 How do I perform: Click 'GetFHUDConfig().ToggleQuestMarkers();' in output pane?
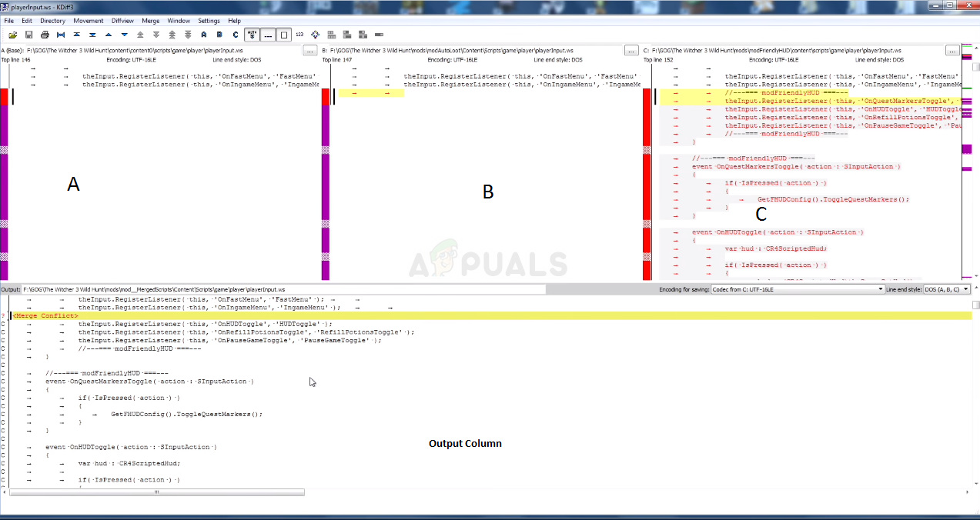[187, 414]
